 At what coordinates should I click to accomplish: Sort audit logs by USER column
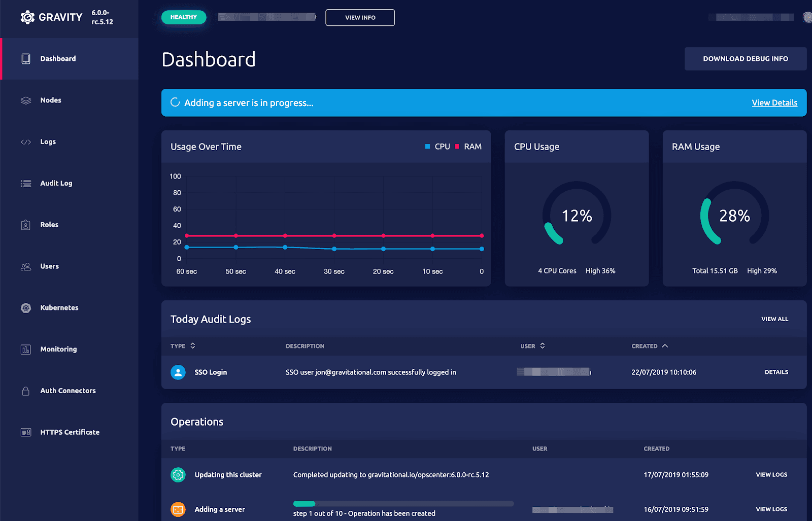point(532,345)
